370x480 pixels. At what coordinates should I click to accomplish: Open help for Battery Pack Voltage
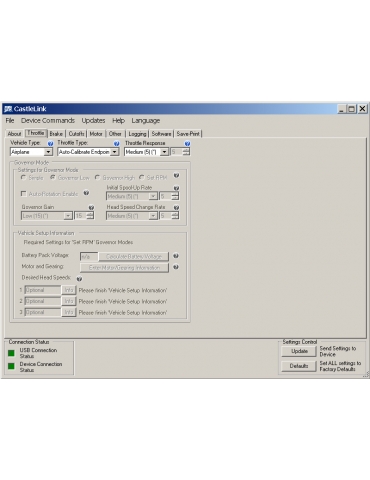pos(176,256)
